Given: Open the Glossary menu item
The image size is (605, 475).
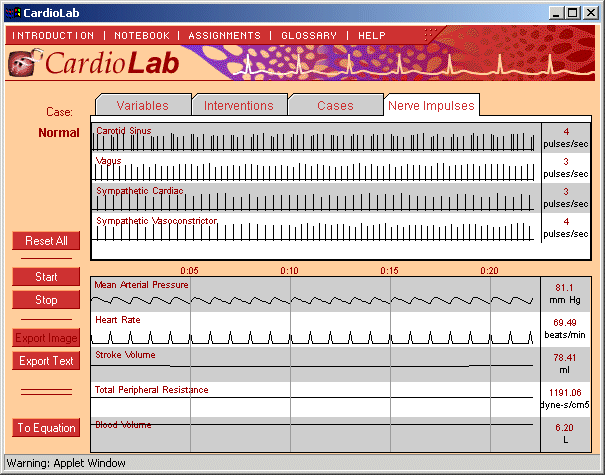Looking at the screenshot, I should [x=309, y=35].
